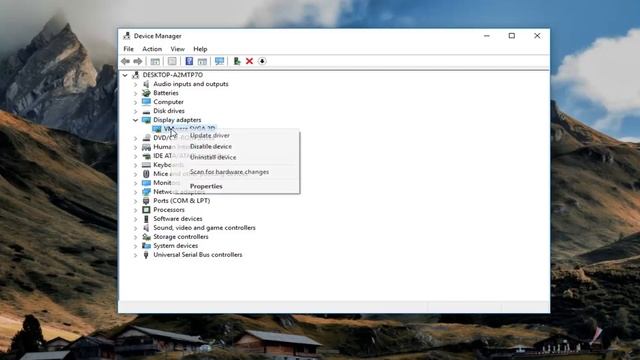Open the View menu
The image size is (640, 360).
[178, 49]
